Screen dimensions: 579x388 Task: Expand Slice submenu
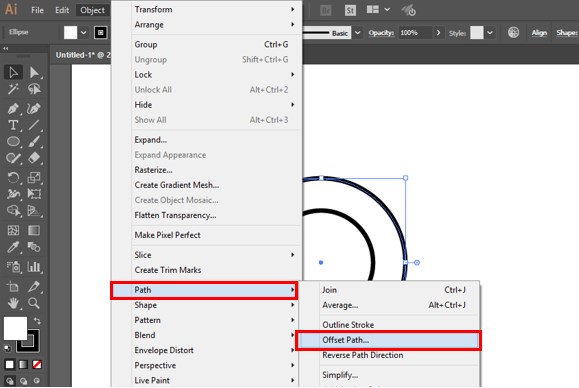point(216,255)
